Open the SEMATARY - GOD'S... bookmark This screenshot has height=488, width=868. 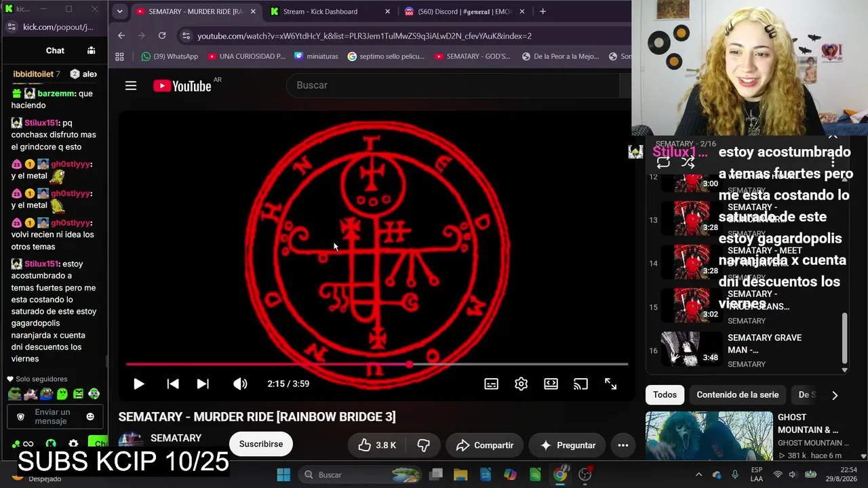472,56
